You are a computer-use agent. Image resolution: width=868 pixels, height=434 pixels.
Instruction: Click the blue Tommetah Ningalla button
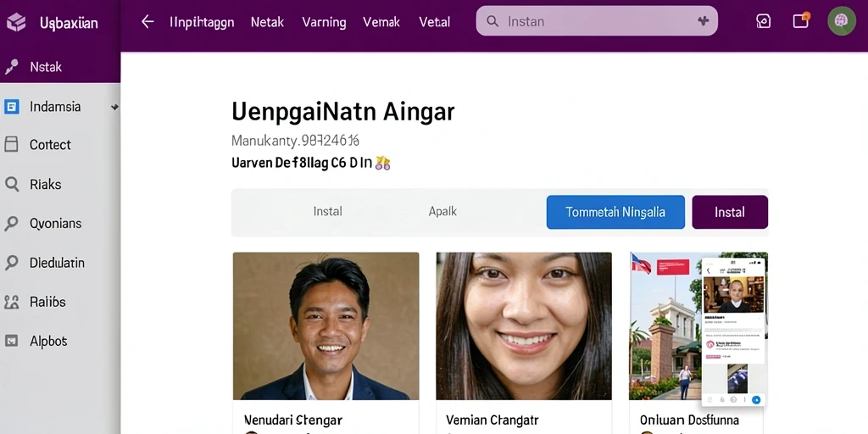pos(615,212)
